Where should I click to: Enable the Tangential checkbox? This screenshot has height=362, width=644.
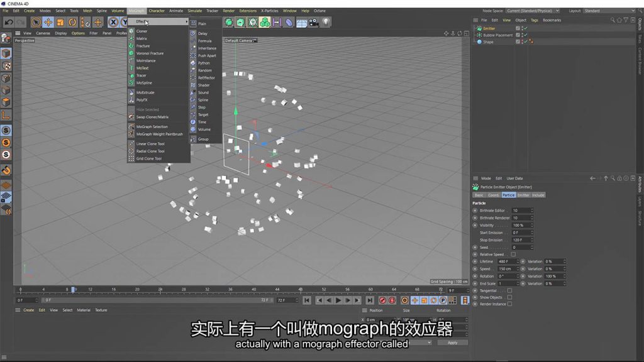pos(509,290)
